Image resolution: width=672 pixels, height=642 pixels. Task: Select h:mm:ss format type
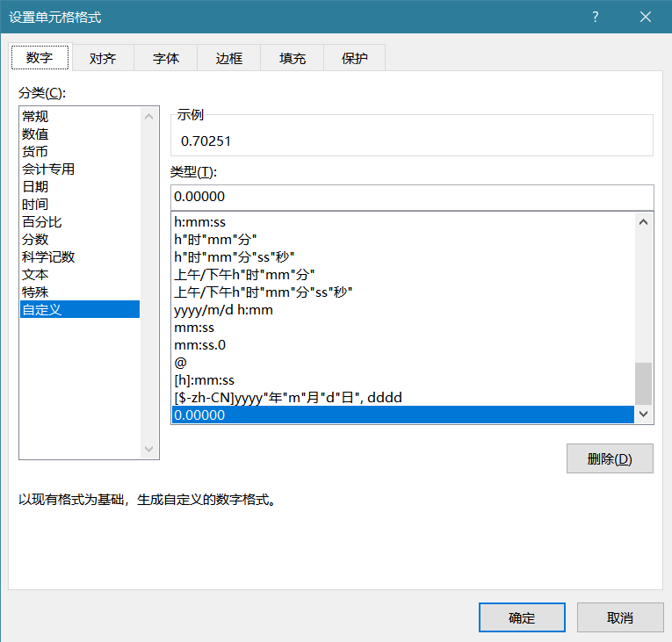(403, 222)
